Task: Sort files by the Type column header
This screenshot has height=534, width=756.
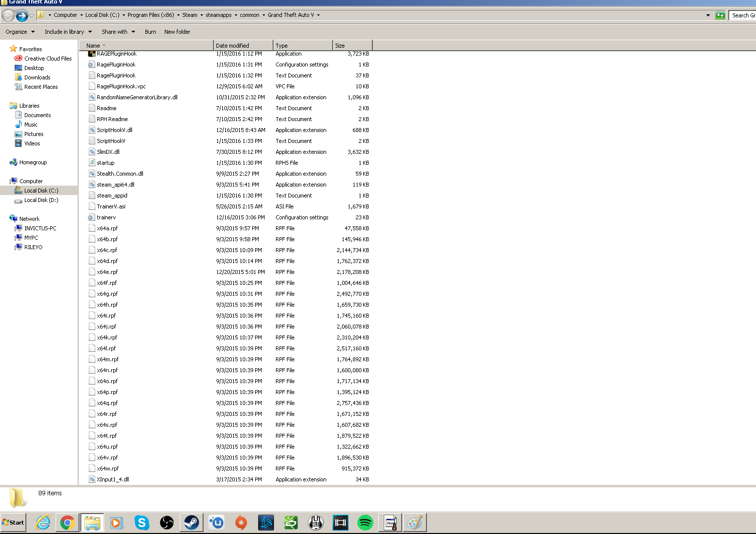Action: point(303,46)
